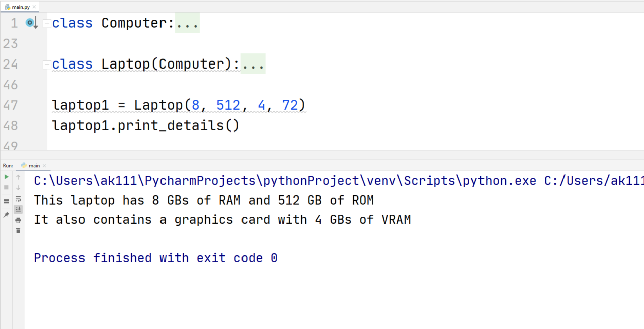Expand the folded Computer class in gutter
The height and width of the screenshot is (329, 644).
[x=46, y=23]
